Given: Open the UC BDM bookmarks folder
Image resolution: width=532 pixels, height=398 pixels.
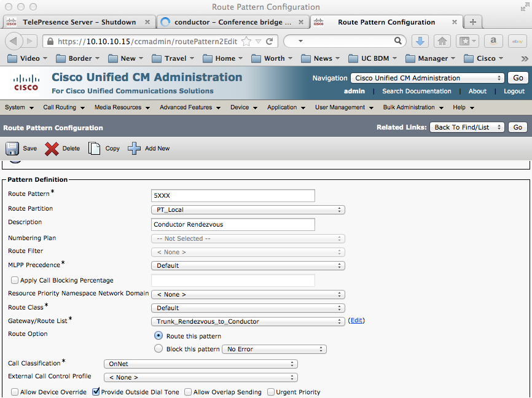Looking at the screenshot, I should [372, 58].
